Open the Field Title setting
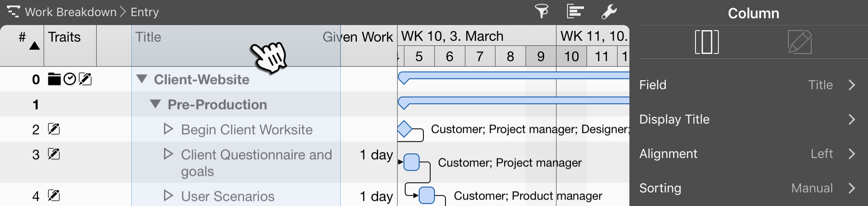This screenshot has width=868, height=206. point(748,85)
